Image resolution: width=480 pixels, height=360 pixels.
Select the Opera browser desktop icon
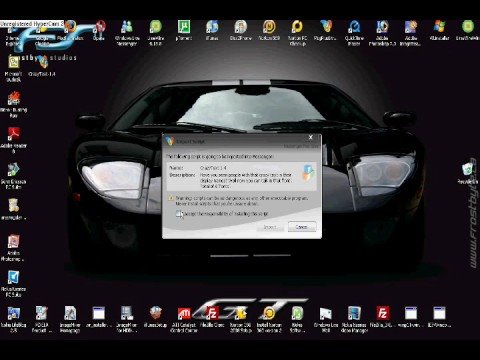click(99, 31)
